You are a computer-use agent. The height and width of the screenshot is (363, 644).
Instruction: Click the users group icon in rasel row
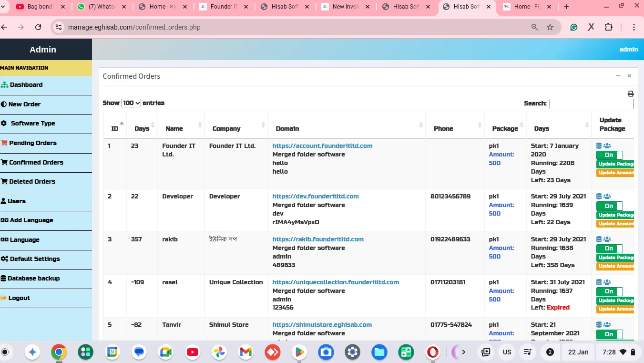[x=607, y=282]
